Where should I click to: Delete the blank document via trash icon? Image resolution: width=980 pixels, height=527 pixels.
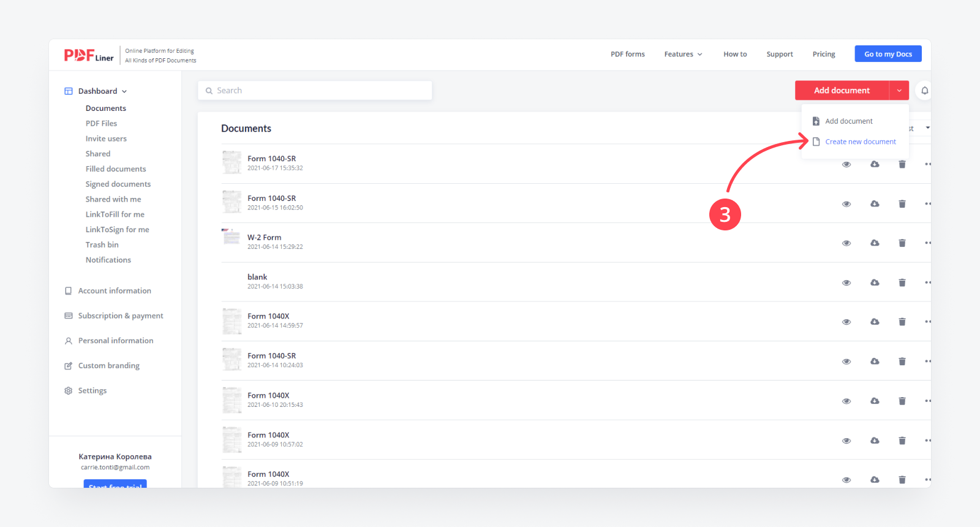click(x=902, y=282)
